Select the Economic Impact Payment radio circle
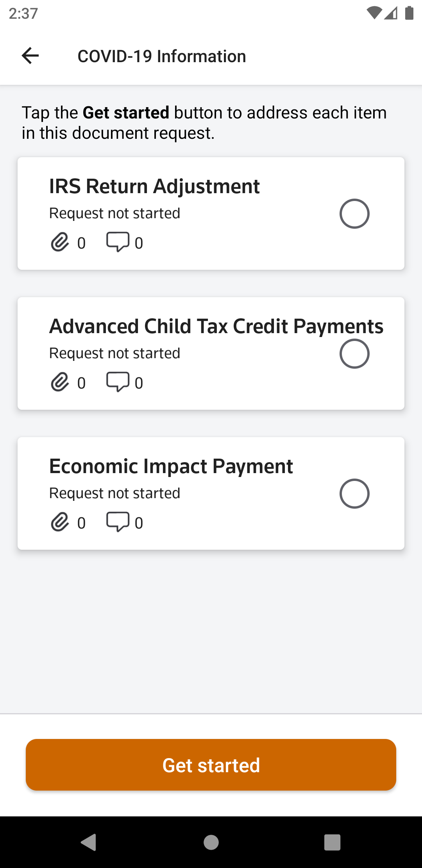422x868 pixels. point(354,494)
